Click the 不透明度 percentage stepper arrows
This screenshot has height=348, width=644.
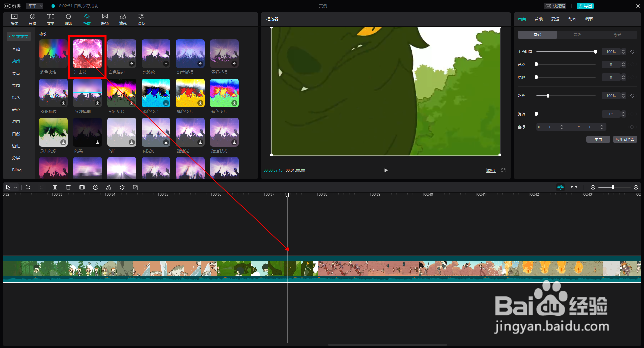623,52
